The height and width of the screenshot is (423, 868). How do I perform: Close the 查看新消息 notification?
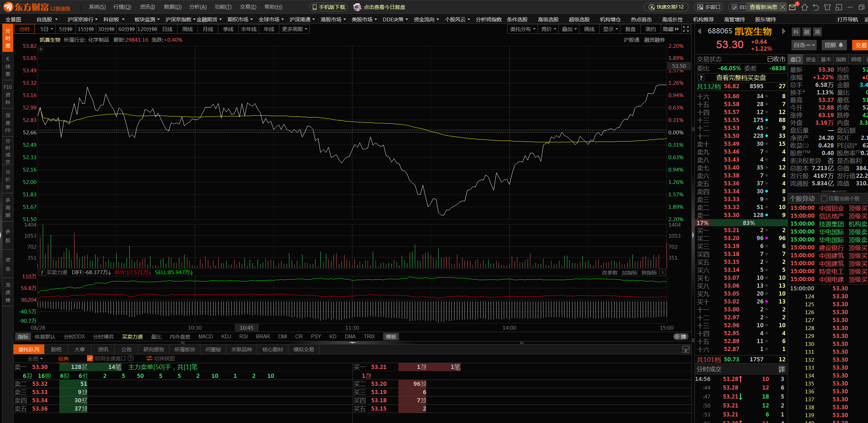782,7
